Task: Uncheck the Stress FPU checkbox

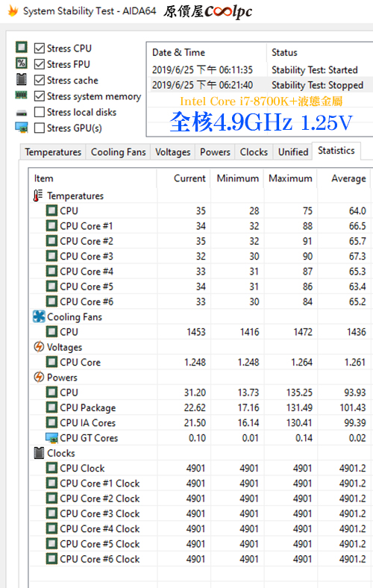Action: click(x=39, y=64)
